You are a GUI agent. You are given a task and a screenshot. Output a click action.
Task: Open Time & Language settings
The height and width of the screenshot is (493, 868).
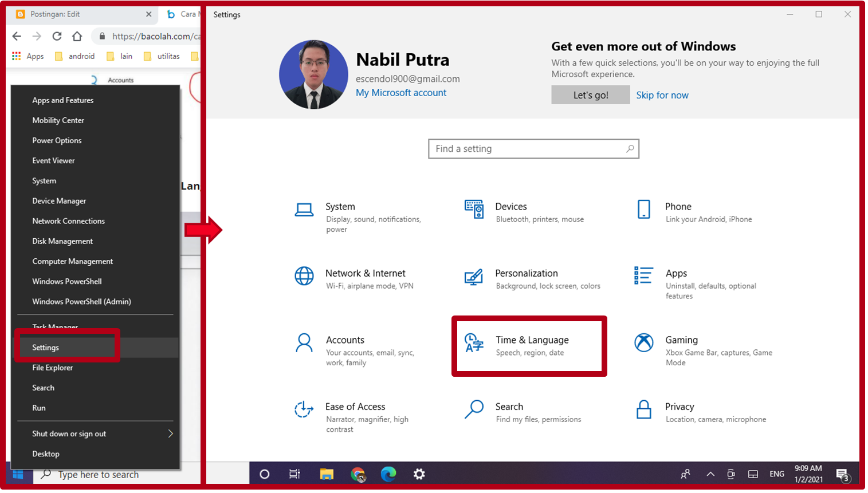click(x=532, y=340)
